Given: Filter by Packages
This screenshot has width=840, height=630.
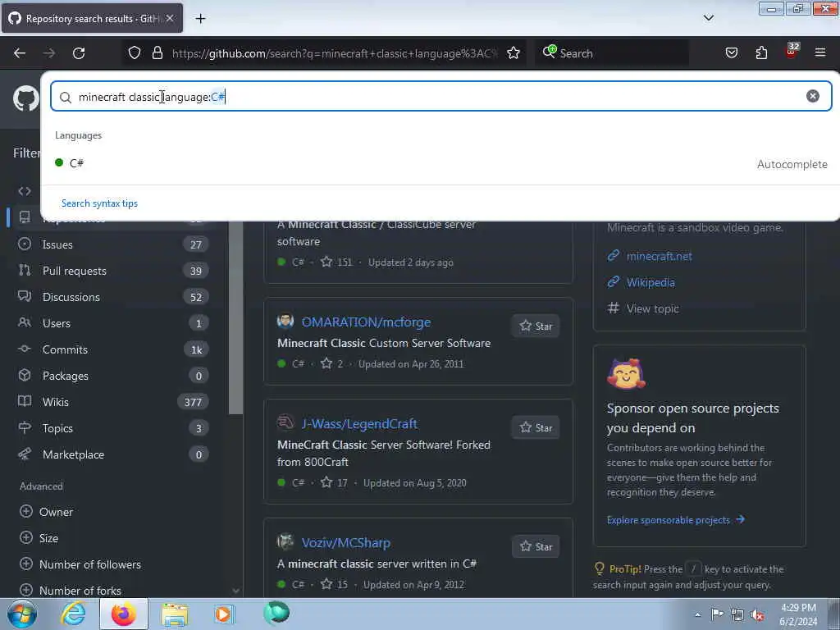Looking at the screenshot, I should click(x=112, y=376).
